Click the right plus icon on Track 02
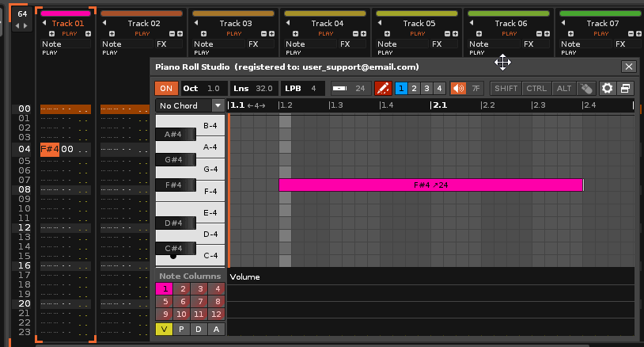644x347 pixels. (180, 34)
